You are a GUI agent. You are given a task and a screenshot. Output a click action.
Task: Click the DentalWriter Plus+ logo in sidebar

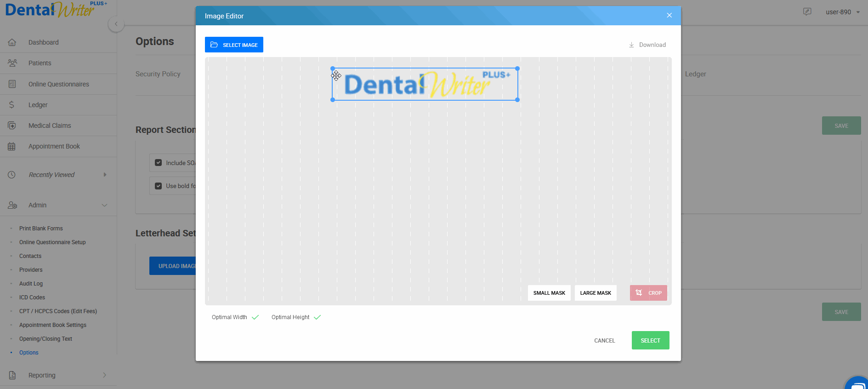56,9
